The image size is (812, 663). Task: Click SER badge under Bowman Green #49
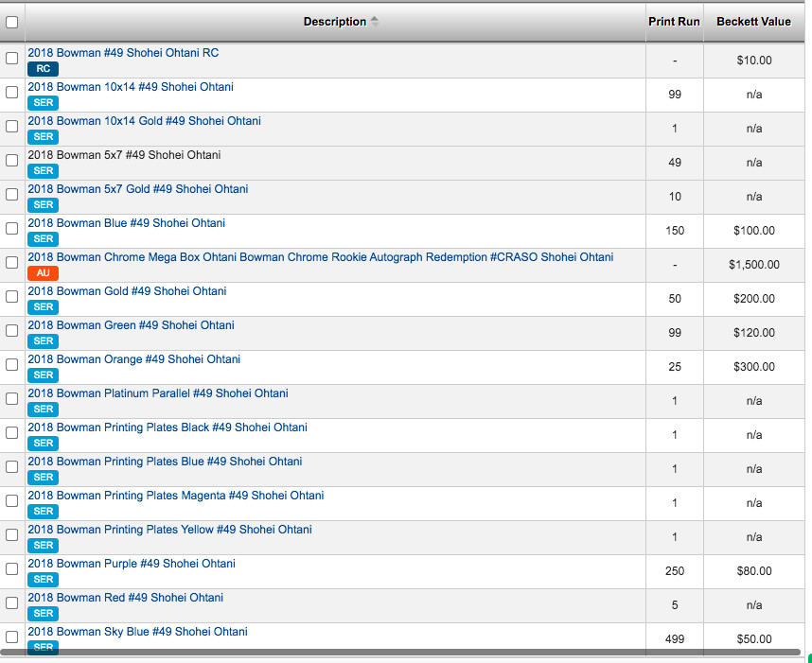pos(43,341)
